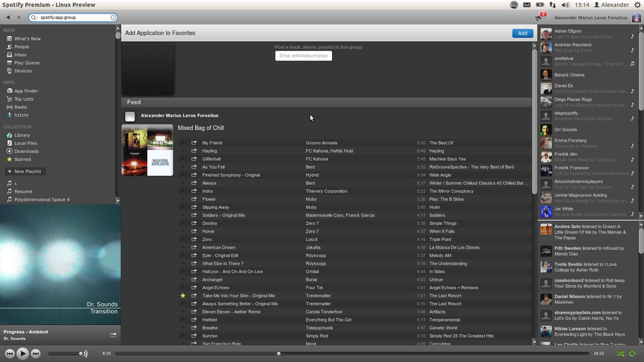Viewport: 644px width, 362px height.
Task: Click the play button
Action: pos(23,354)
